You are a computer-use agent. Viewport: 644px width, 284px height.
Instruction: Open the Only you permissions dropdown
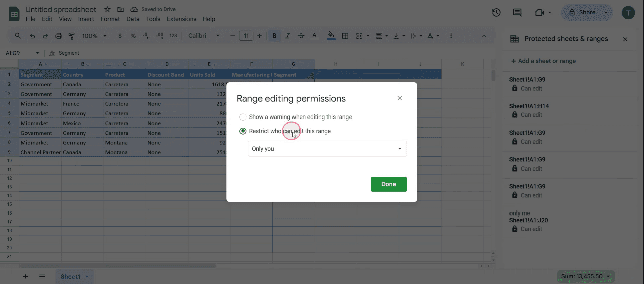327,149
